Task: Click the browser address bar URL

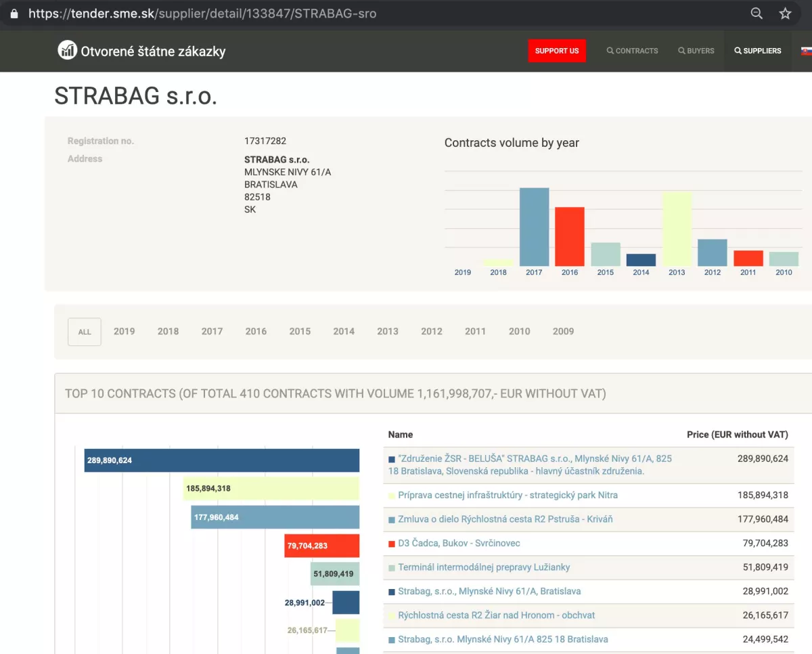Action: [x=202, y=14]
